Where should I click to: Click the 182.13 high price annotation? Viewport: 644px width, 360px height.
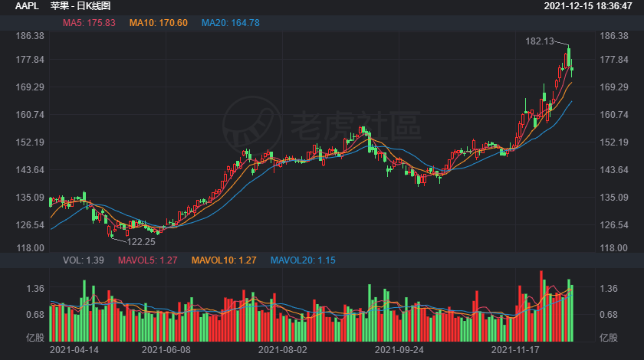tap(540, 41)
